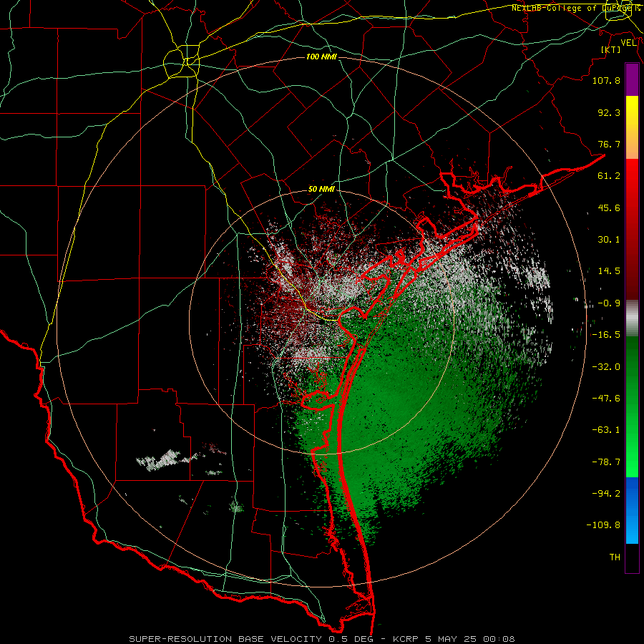Select the 45.6 legend value
Viewport: 644px width, 644px height.
point(609,208)
